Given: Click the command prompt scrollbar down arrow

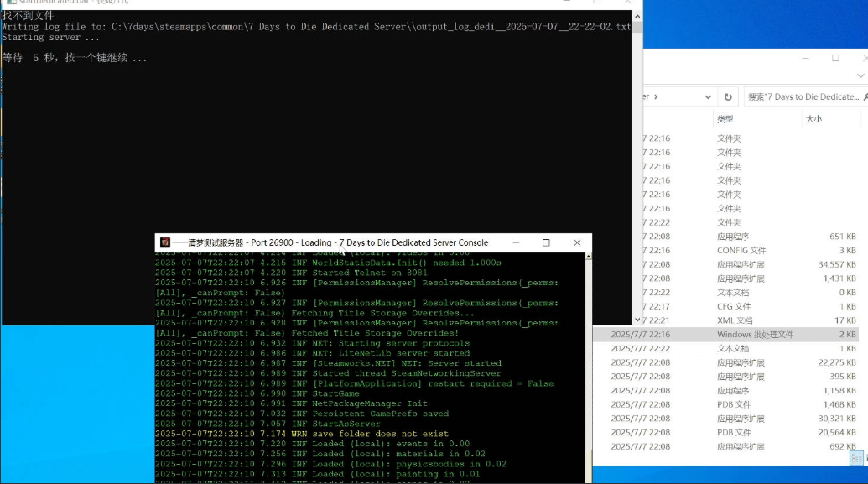Looking at the screenshot, I should pyautogui.click(x=637, y=319).
